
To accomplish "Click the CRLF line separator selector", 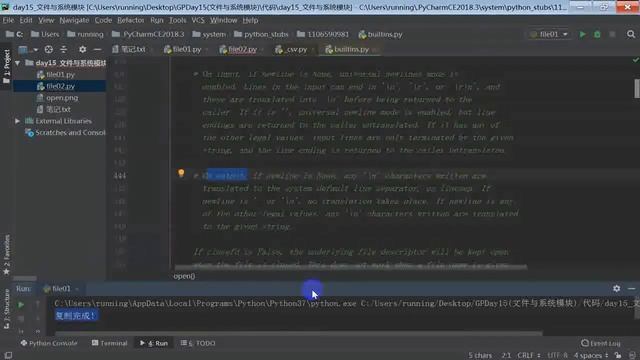I will 529,356.
